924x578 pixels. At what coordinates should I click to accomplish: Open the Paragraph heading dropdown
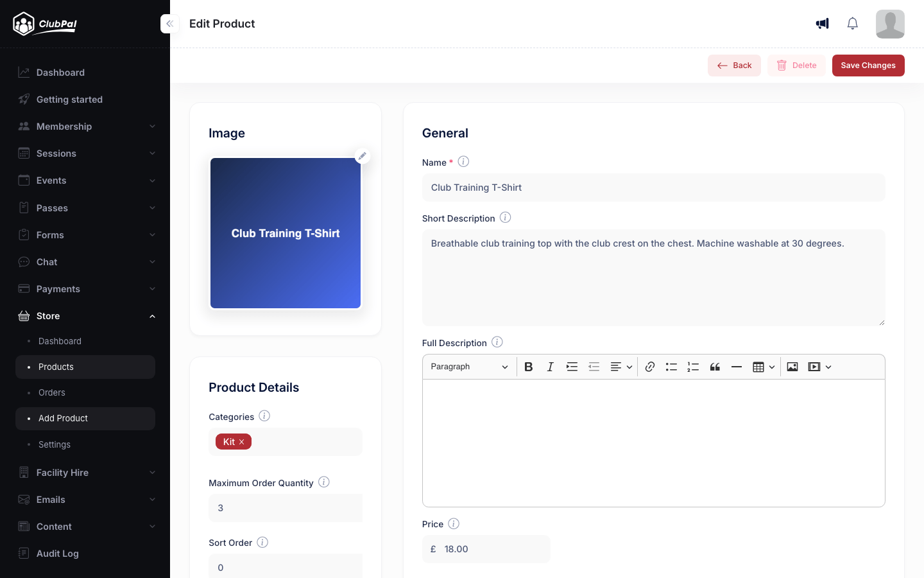[x=469, y=367]
